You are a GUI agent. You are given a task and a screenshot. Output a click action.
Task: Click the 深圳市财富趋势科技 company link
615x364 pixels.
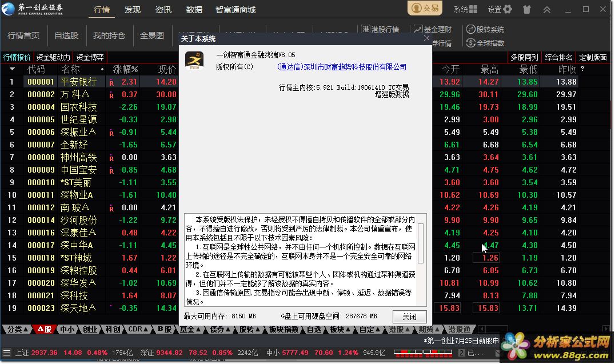342,67
